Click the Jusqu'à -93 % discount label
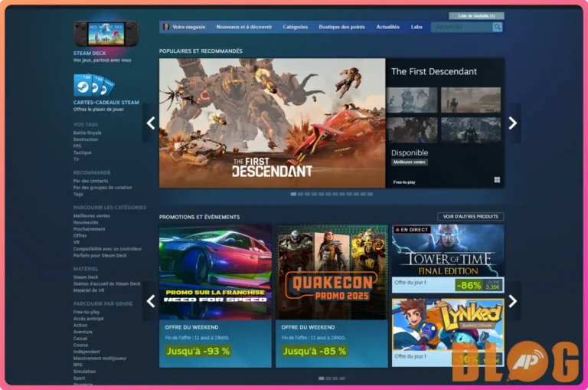Viewport: 588px width, 390px height. [198, 352]
